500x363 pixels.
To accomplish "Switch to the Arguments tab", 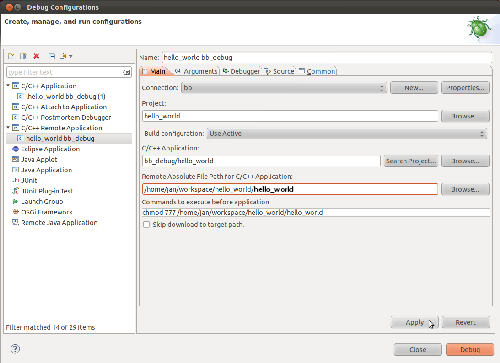I will coord(196,71).
